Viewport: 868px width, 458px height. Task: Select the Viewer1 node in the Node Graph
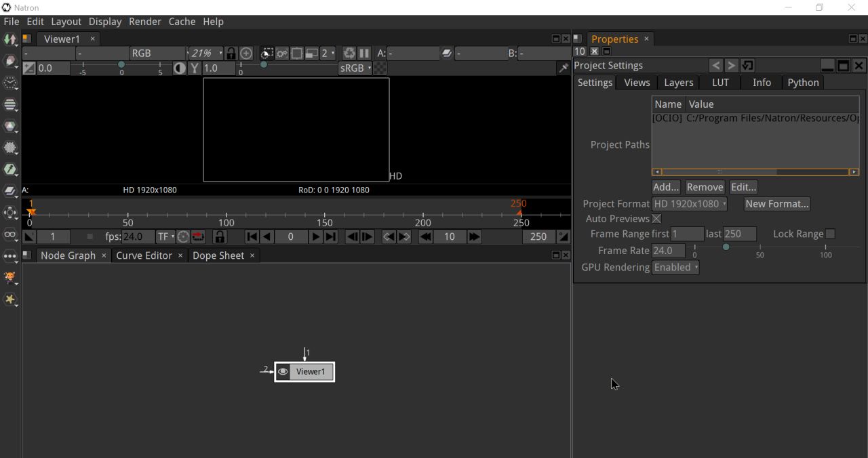tap(310, 371)
